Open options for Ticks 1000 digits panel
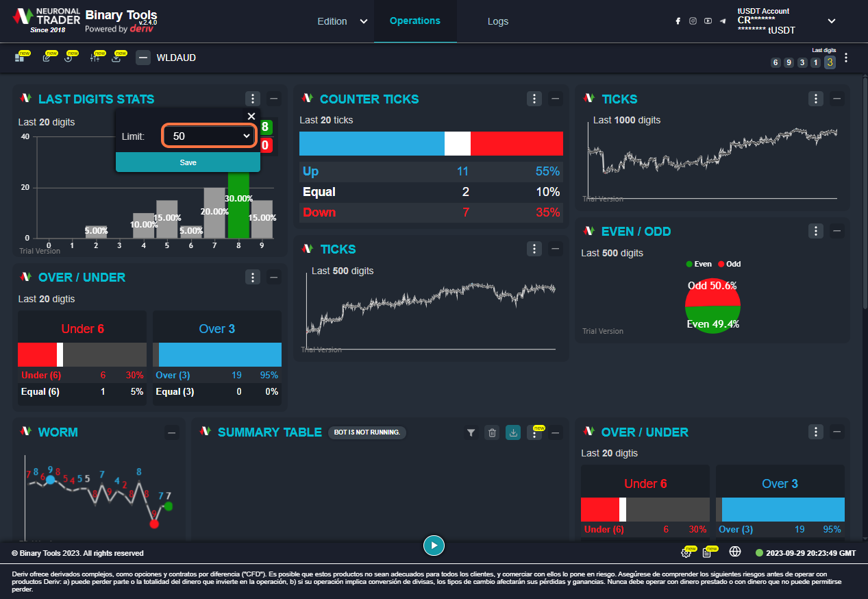The width and height of the screenshot is (868, 599). (x=815, y=99)
